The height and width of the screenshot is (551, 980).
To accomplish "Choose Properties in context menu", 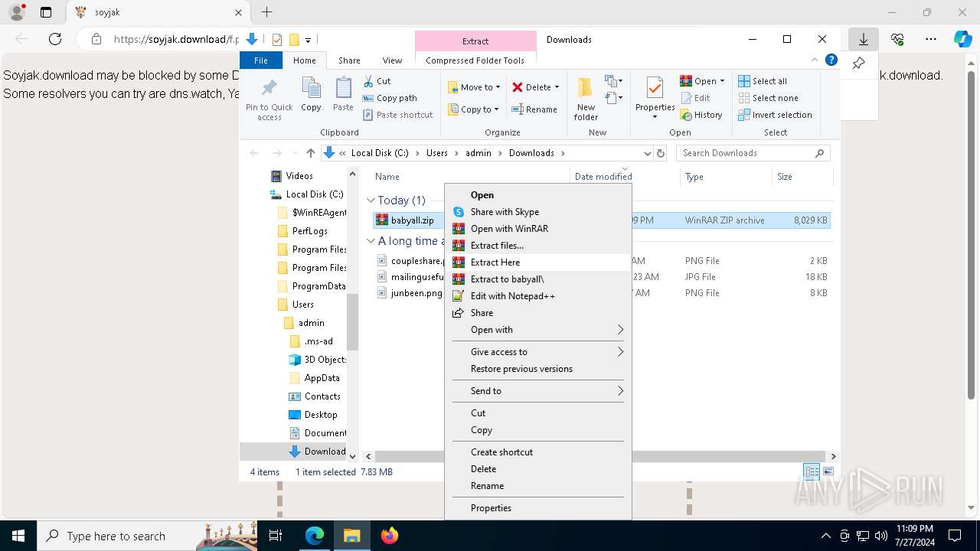I will click(x=538, y=508).
